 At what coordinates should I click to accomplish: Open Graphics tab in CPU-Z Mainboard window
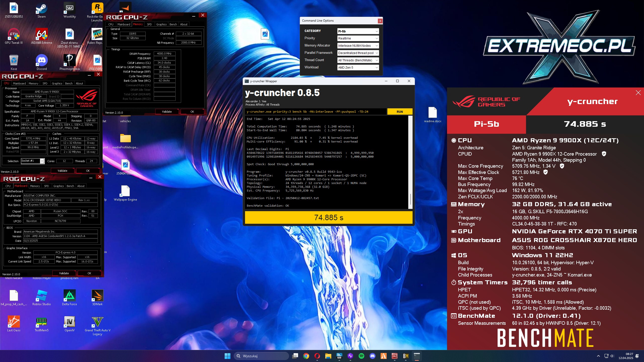point(59,186)
